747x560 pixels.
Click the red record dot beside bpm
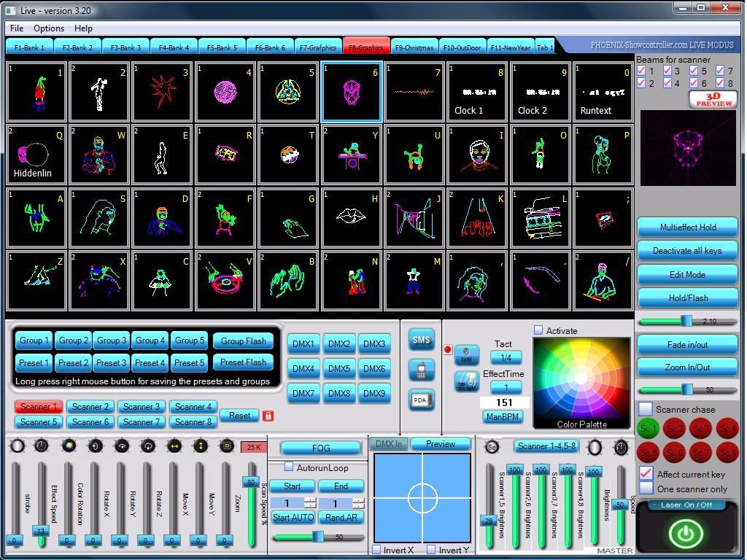point(447,349)
